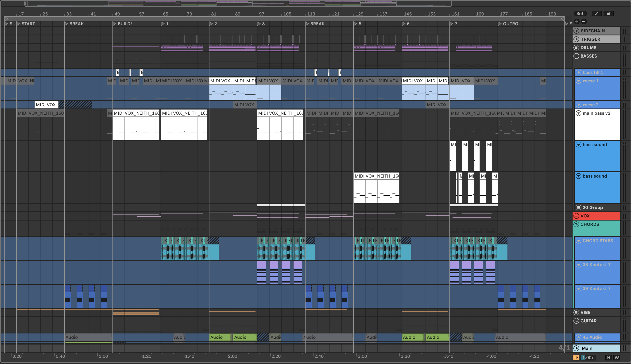
Task: Unfold the VOX group track
Action: pyautogui.click(x=576, y=216)
